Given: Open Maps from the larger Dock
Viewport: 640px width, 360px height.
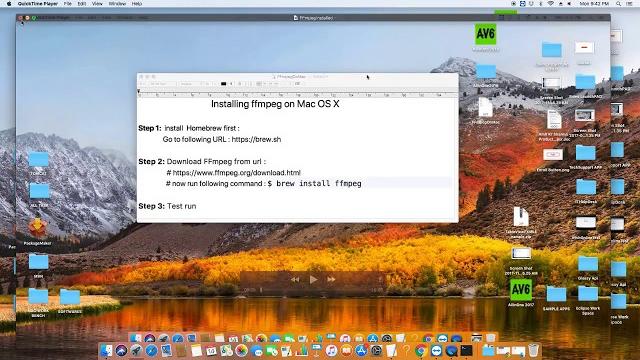Looking at the screenshot, I should [226, 350].
